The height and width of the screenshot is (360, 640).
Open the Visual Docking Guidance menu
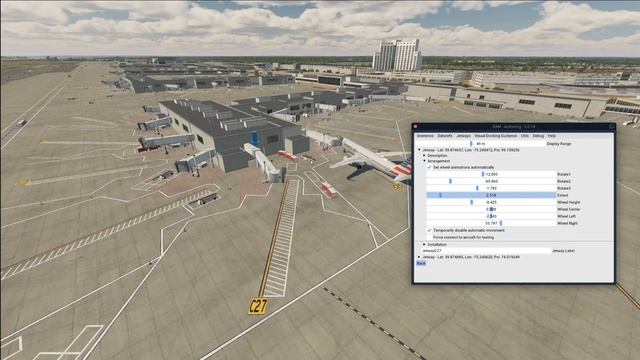coord(496,136)
